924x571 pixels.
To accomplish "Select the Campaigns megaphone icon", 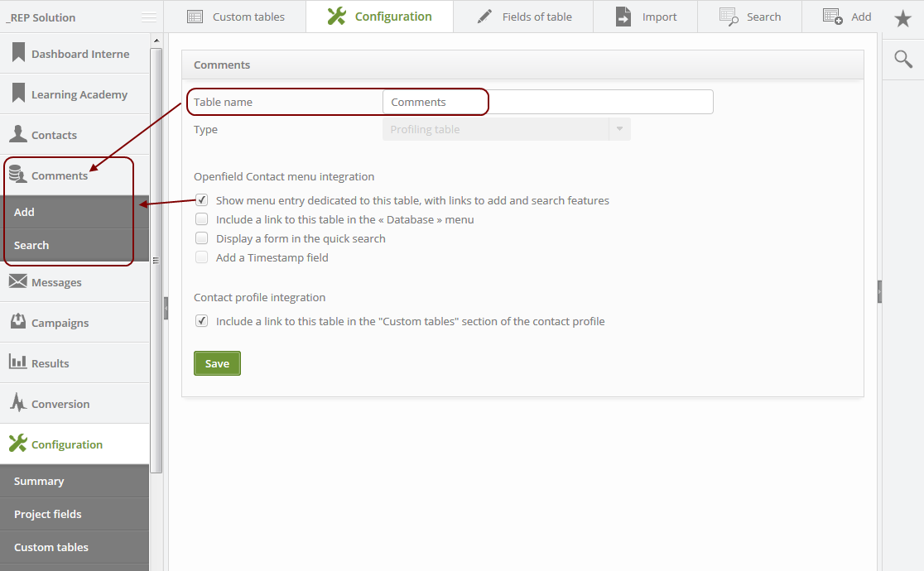I will (17, 322).
